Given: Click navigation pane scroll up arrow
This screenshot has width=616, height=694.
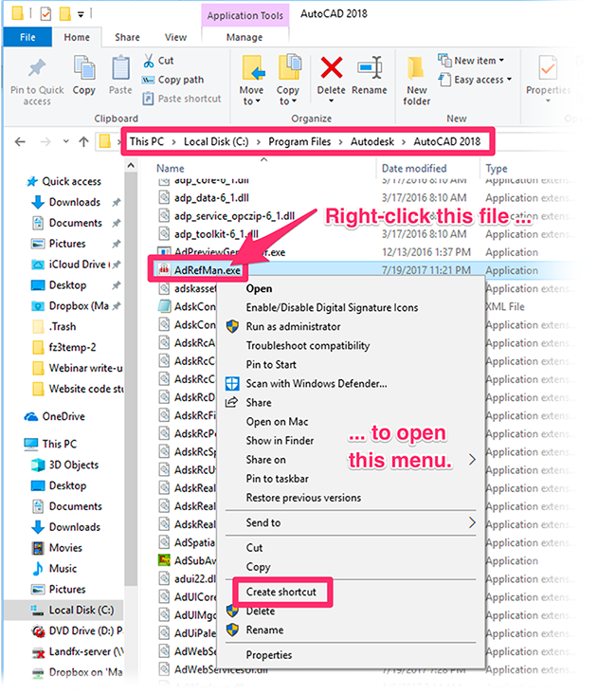Looking at the screenshot, I should (131, 165).
